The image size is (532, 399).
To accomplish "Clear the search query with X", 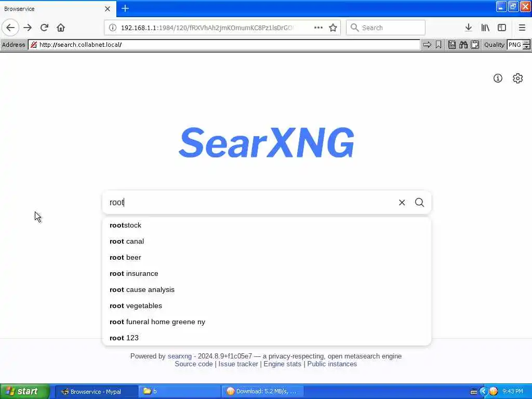I will pyautogui.click(x=402, y=203).
